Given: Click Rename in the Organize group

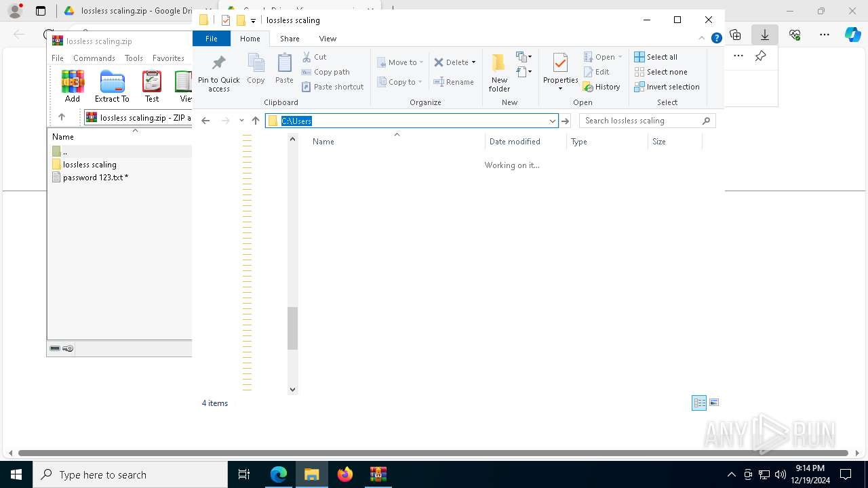Looking at the screenshot, I should point(454,82).
